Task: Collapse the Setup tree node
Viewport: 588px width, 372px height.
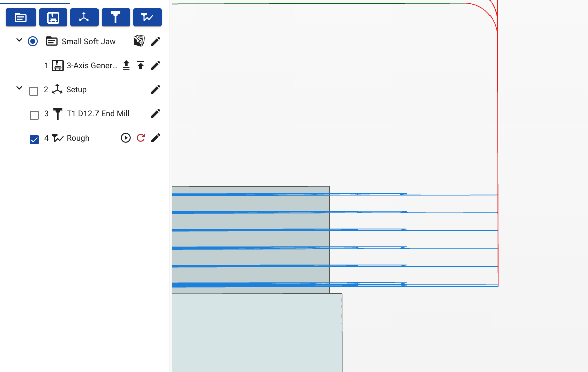Action: pyautogui.click(x=19, y=88)
